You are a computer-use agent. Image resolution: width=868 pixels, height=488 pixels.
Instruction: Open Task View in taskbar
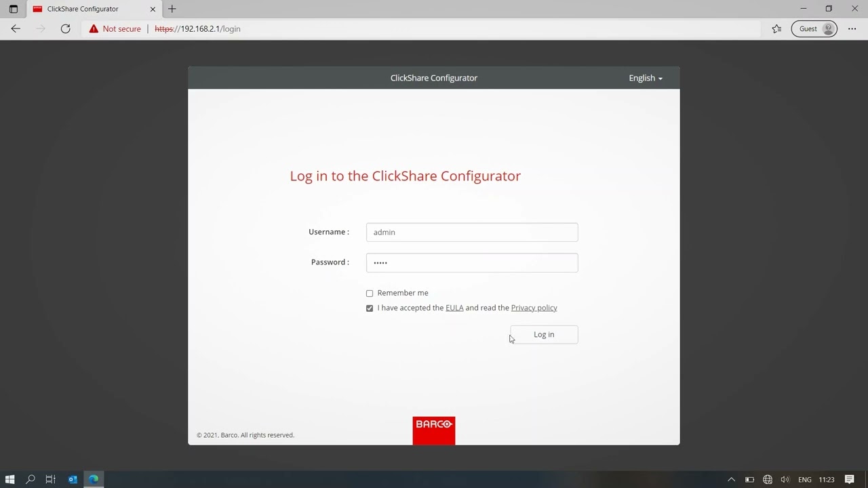pos(51,479)
